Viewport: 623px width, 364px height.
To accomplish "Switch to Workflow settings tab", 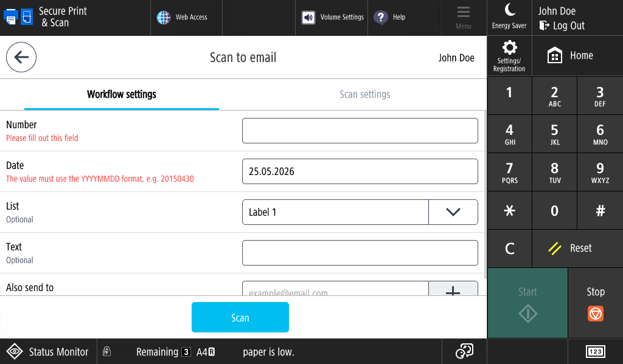I will pyautogui.click(x=122, y=94).
